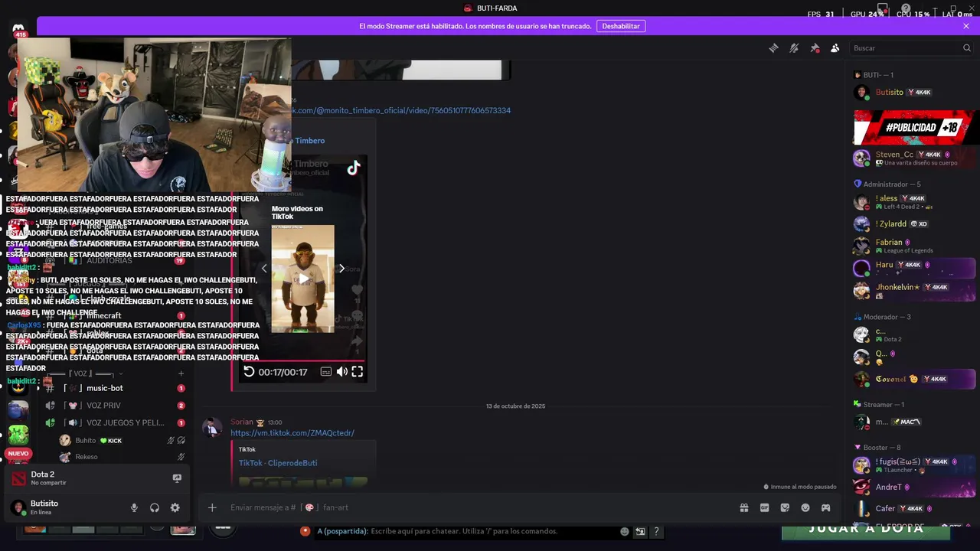Select member Steven_Cc in member list
The image size is (980, 551).
[913, 158]
